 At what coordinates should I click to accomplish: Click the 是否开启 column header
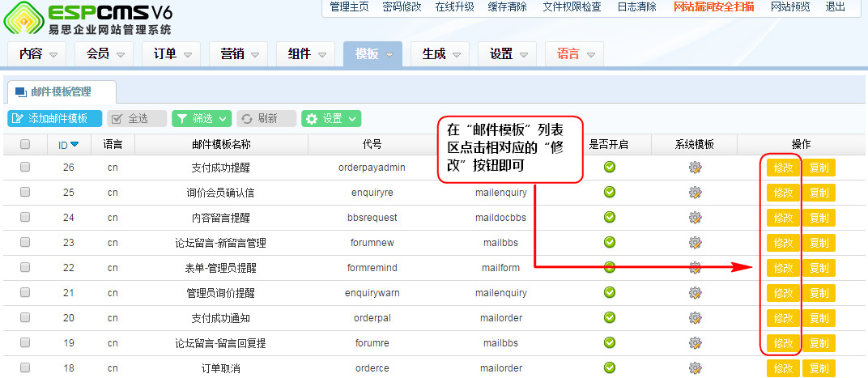tap(608, 144)
